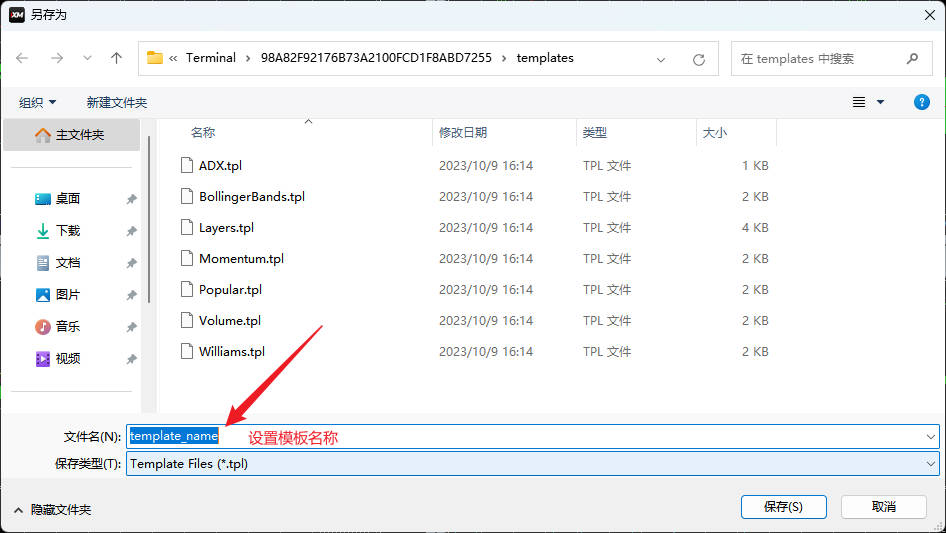Click the sidebar vertical scrollbar

[148, 220]
